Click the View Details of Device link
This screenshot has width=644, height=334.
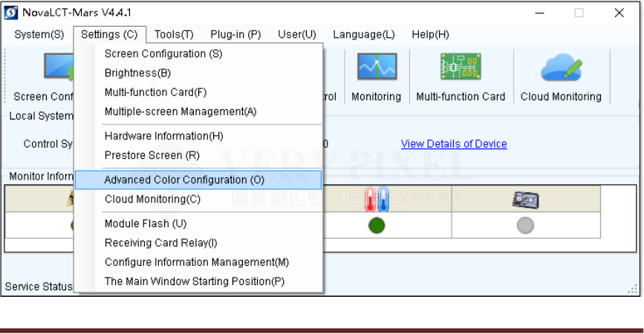(454, 144)
